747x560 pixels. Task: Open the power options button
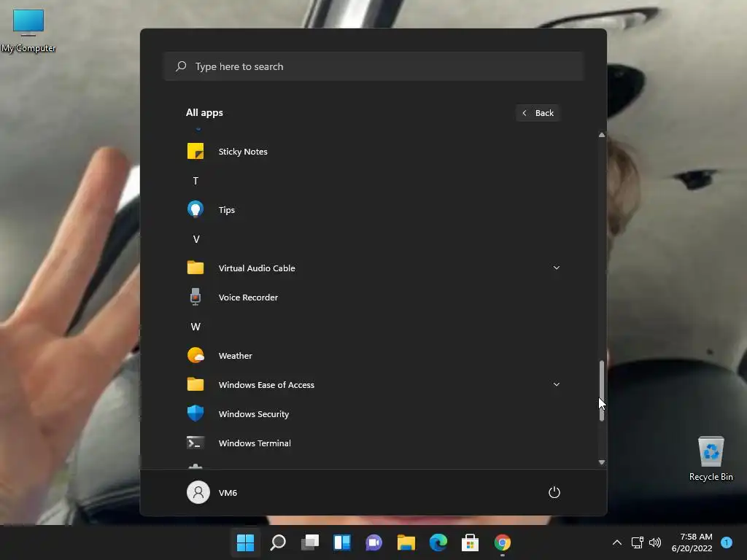click(554, 492)
